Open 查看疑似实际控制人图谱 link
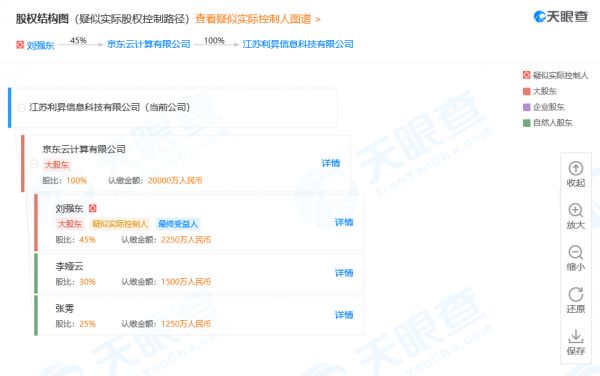 258,19
